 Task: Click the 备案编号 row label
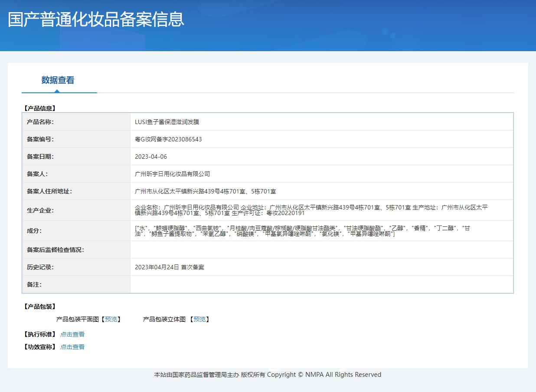40,139
